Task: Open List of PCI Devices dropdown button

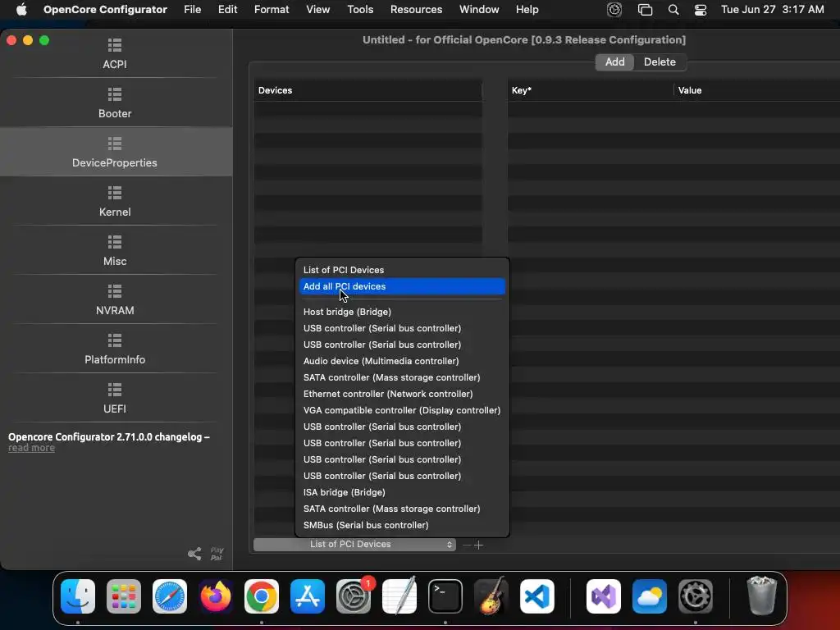Action: 354,545
